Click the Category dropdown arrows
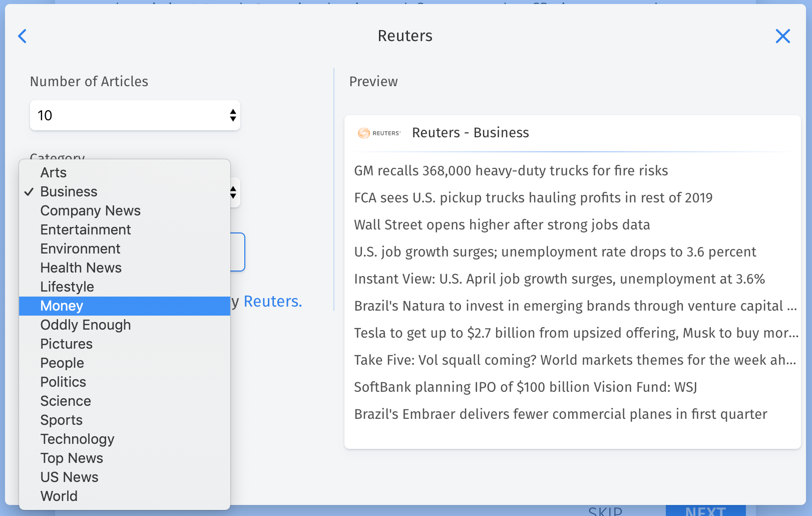The width and height of the screenshot is (812, 516). pyautogui.click(x=233, y=192)
